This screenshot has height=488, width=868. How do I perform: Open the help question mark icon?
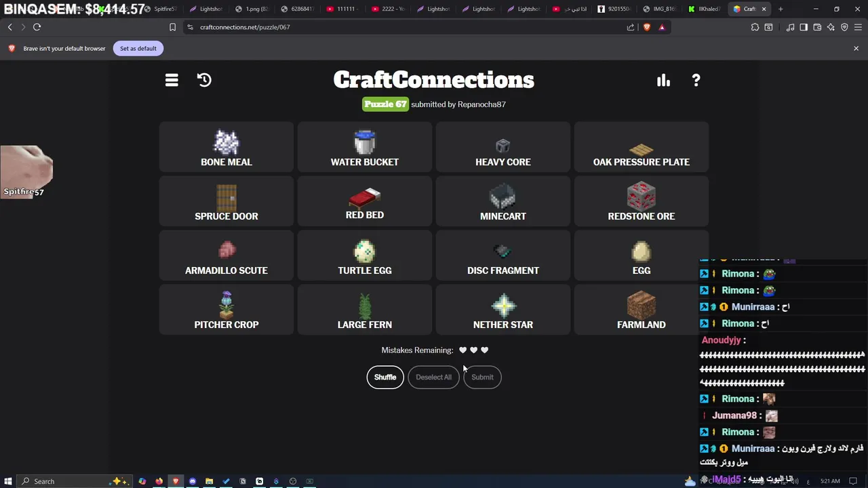(x=696, y=80)
